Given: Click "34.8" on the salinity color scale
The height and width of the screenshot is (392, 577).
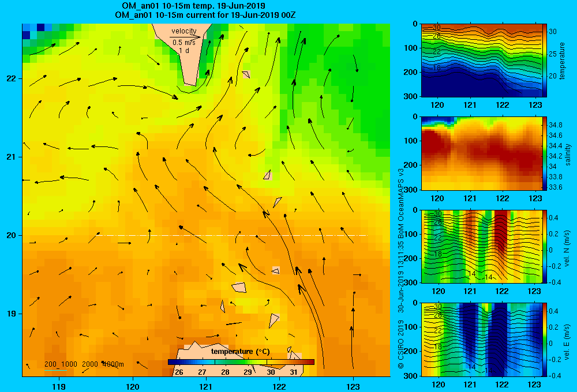Looking at the screenshot, I should tap(555, 125).
